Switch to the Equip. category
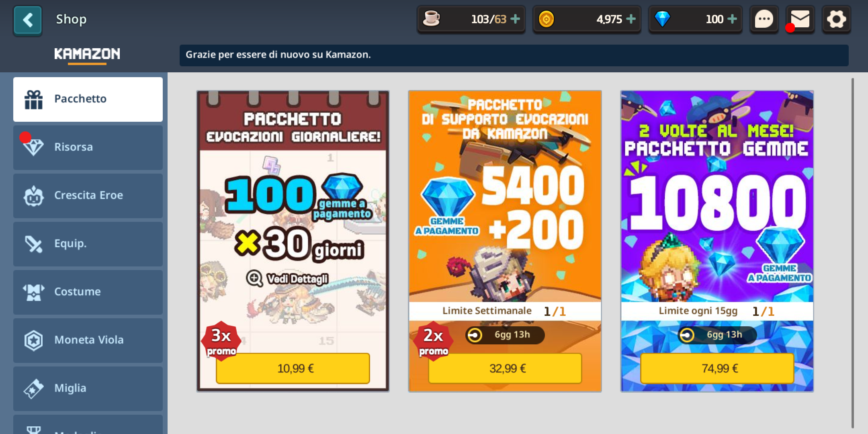The width and height of the screenshot is (868, 434). pos(88,244)
